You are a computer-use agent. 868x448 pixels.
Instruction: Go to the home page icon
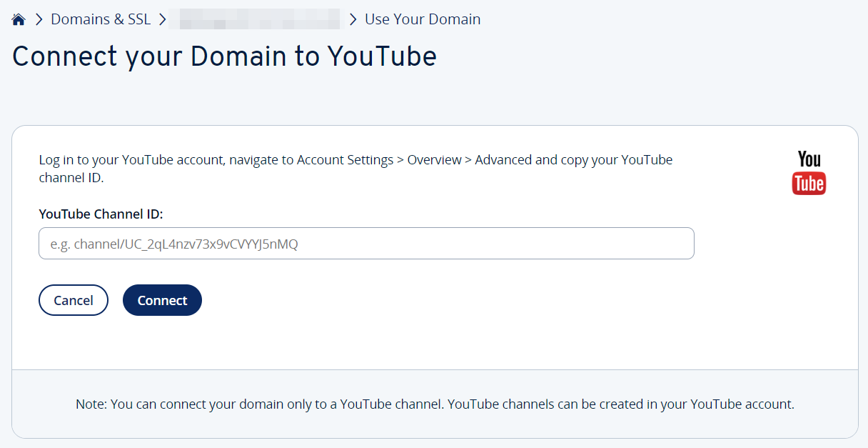(19, 20)
